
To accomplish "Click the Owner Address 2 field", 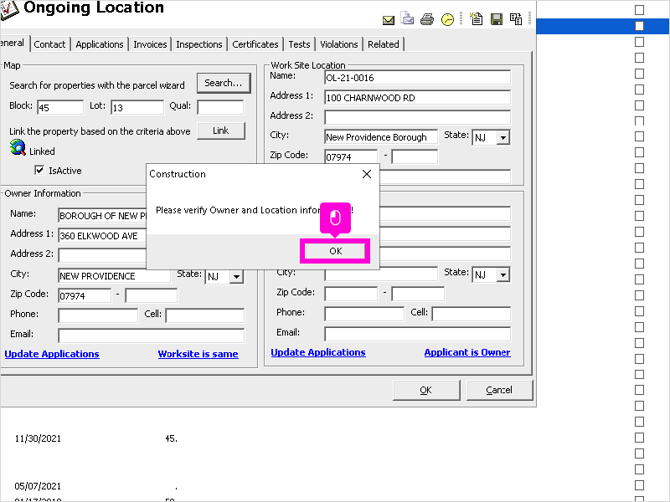I will (x=102, y=255).
